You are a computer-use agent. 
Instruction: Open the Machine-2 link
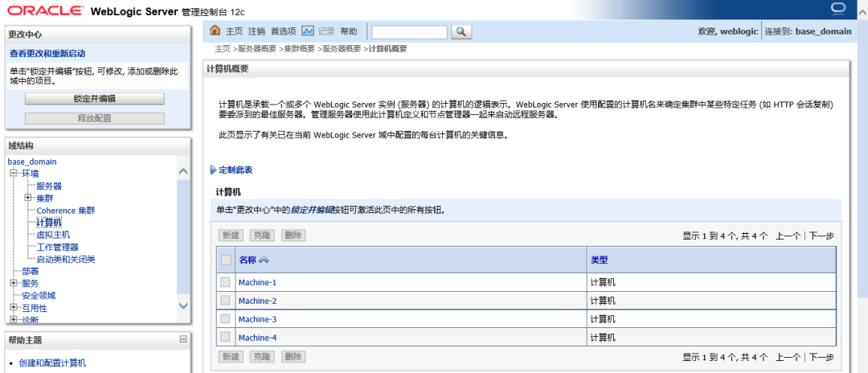point(257,301)
